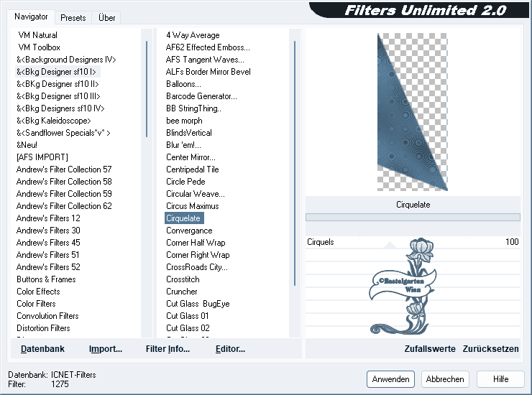Choose the BlindsVertical filter
Viewport: 532px width, 395px height.
point(188,133)
